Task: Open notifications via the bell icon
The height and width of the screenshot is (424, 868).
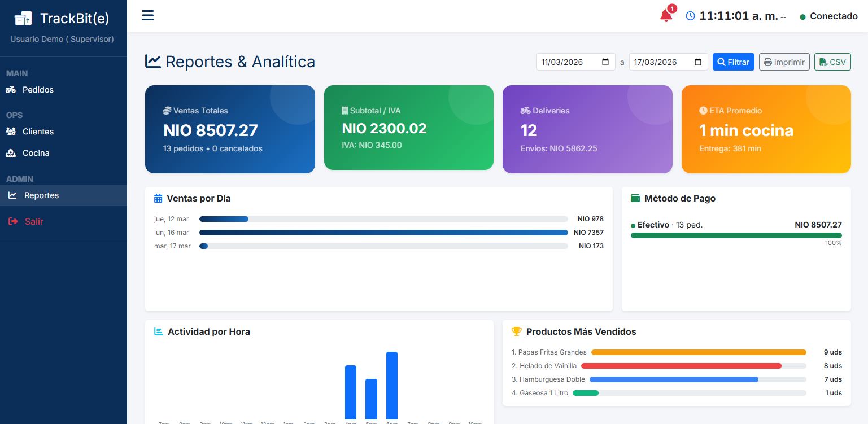Action: pyautogui.click(x=666, y=16)
